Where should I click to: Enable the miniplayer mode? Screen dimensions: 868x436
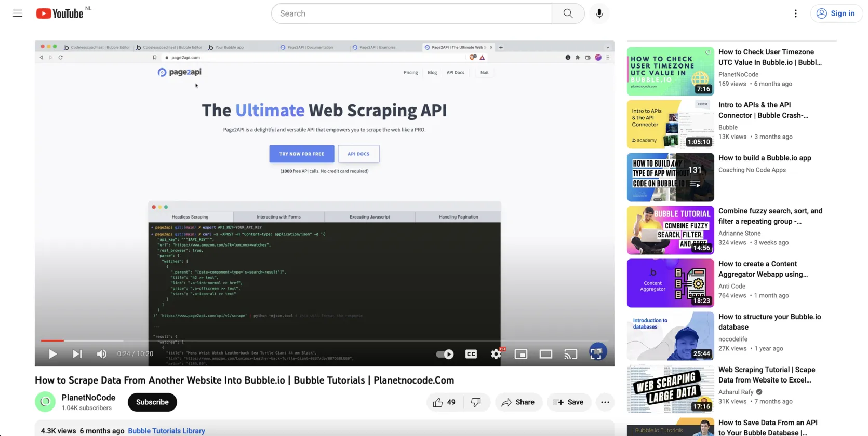521,354
